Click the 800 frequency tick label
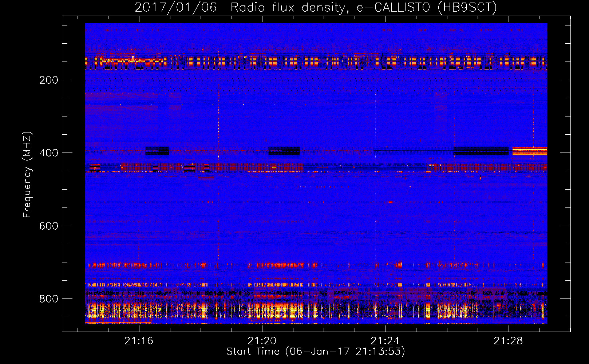The image size is (589, 364). tap(49, 299)
